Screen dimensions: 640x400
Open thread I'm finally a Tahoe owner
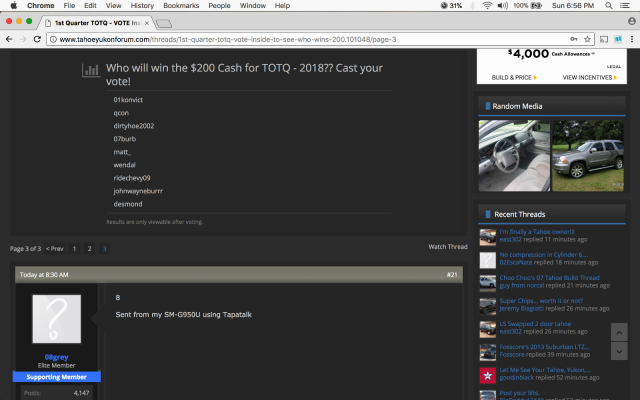pyautogui.click(x=537, y=231)
